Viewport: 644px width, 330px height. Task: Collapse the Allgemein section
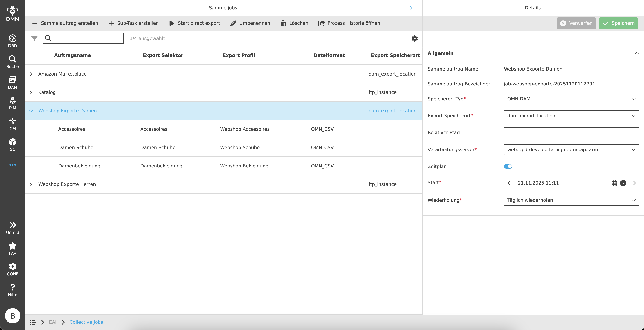pyautogui.click(x=637, y=53)
